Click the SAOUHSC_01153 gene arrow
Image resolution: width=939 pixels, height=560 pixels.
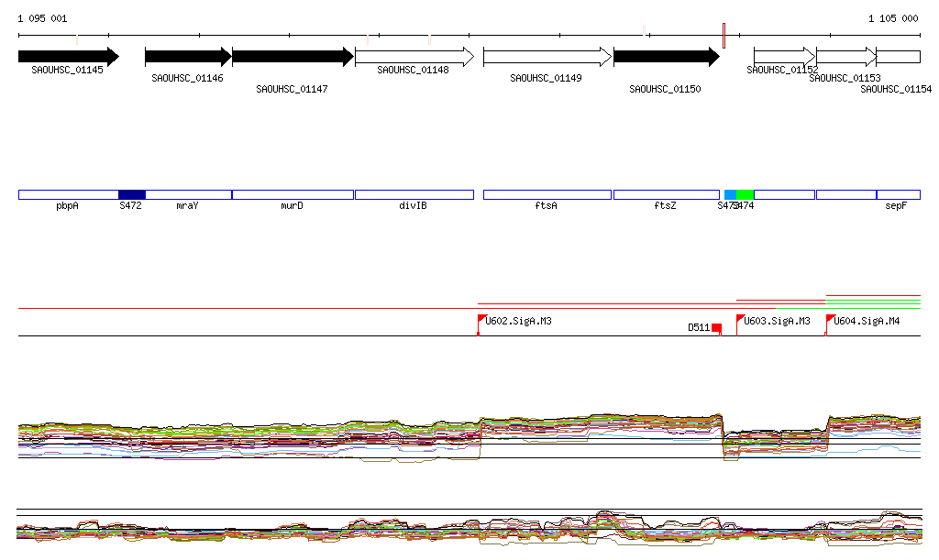[846, 57]
